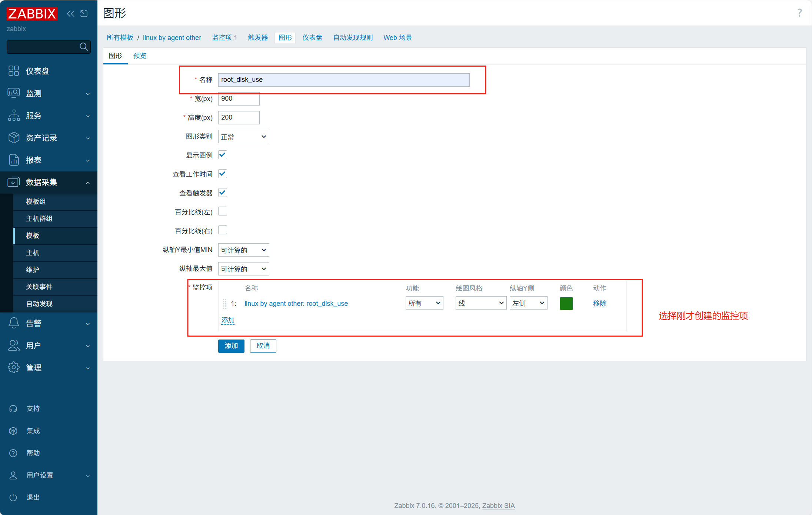Click the 用户 users icon

(x=14, y=345)
